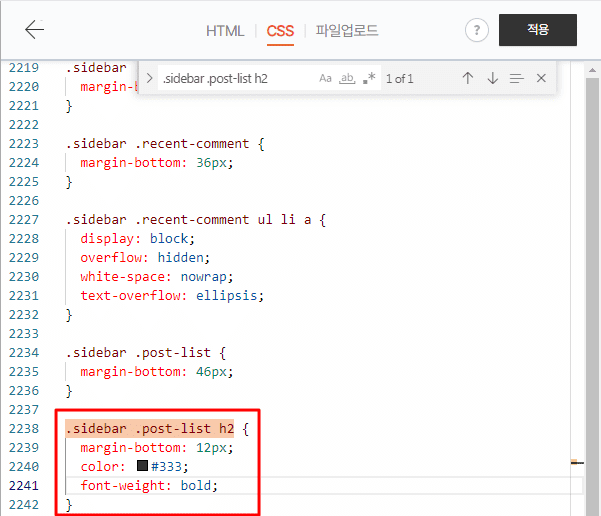Viewport: 601px width, 516px height.
Task: Click the '.sidebar .recent-comment ul li a' selector
Action: point(188,220)
